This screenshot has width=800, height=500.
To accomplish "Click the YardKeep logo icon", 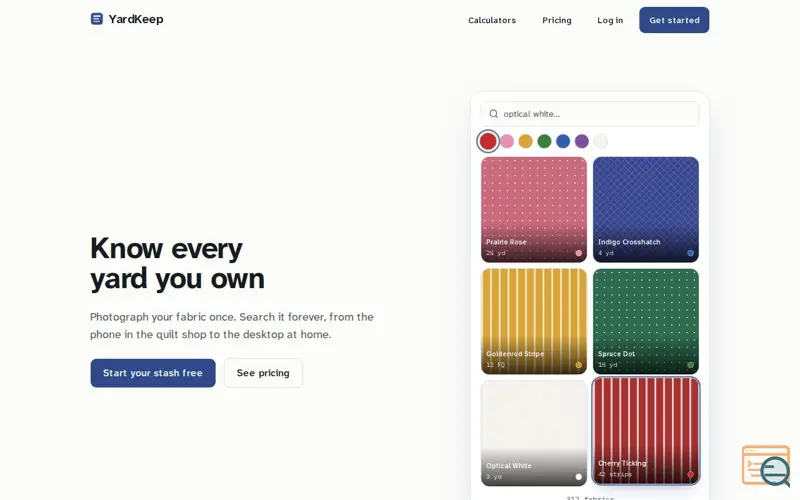I will pos(96,19).
